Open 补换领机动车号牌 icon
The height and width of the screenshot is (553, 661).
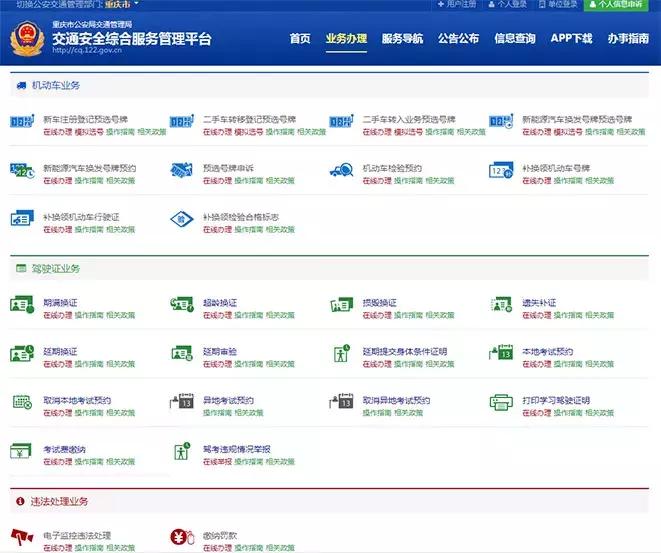(501, 170)
